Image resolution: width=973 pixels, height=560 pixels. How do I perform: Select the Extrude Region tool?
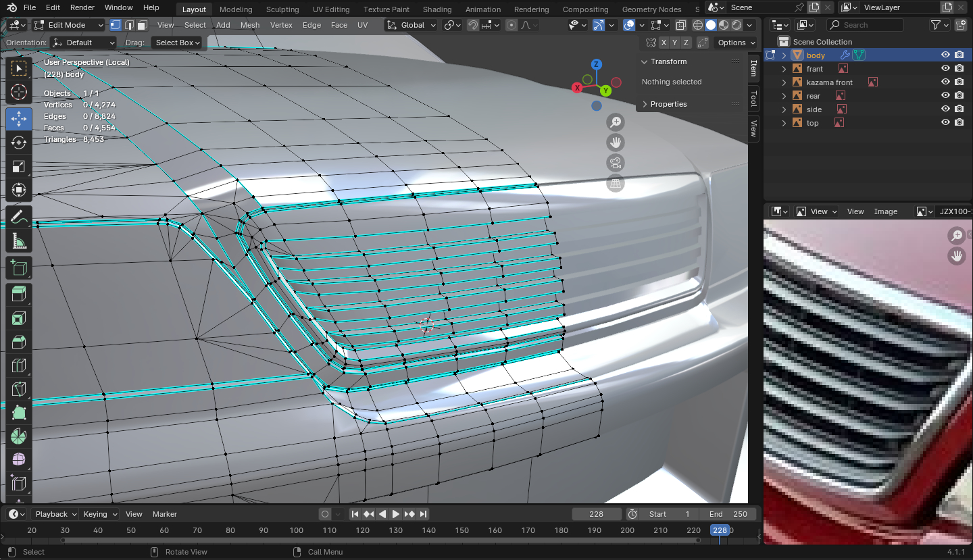(x=19, y=293)
